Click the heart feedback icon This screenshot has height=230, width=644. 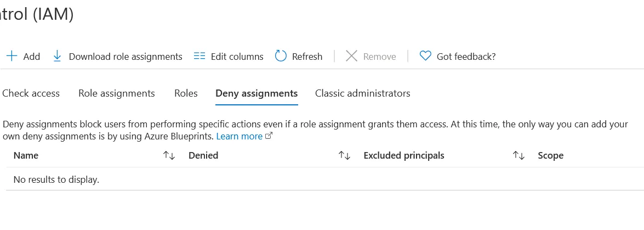coord(425,56)
